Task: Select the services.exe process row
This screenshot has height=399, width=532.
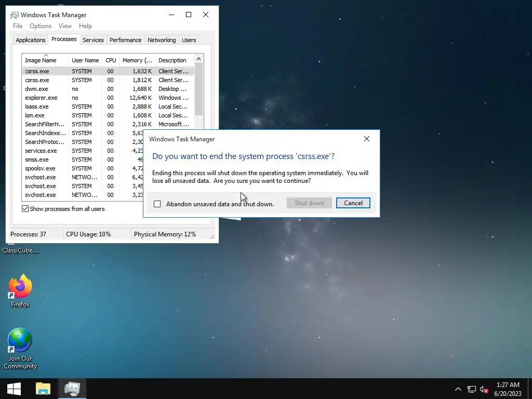Action: point(83,151)
